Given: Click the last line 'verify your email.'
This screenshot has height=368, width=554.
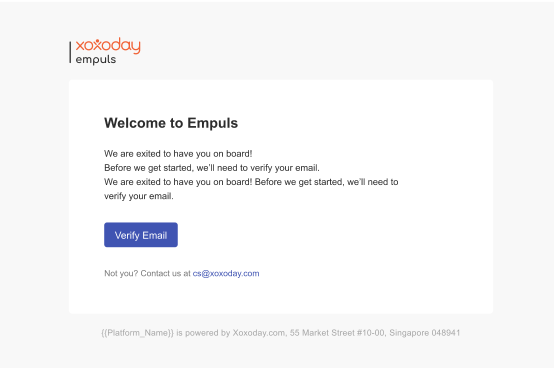Looking at the screenshot, I should [x=138, y=196].
